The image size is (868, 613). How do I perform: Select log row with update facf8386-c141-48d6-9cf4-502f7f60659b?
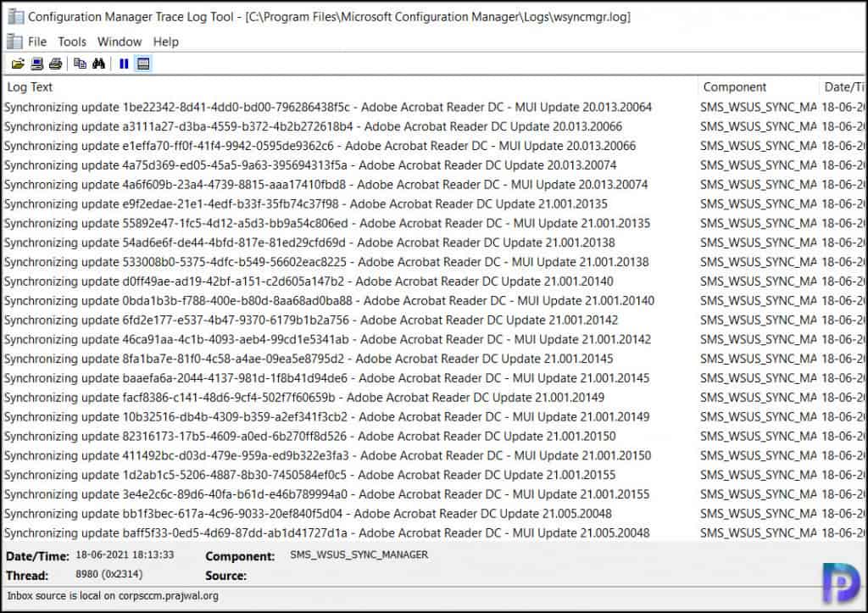pos(433,398)
